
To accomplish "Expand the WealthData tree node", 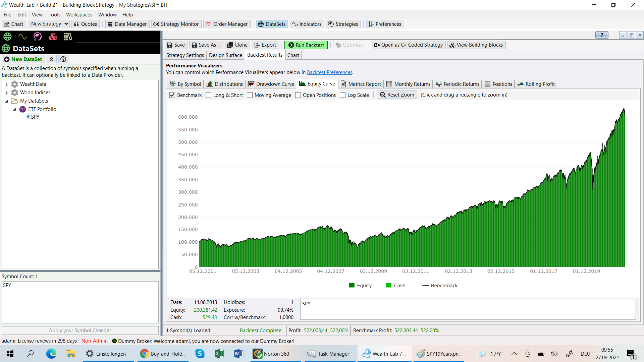I will coord(7,84).
